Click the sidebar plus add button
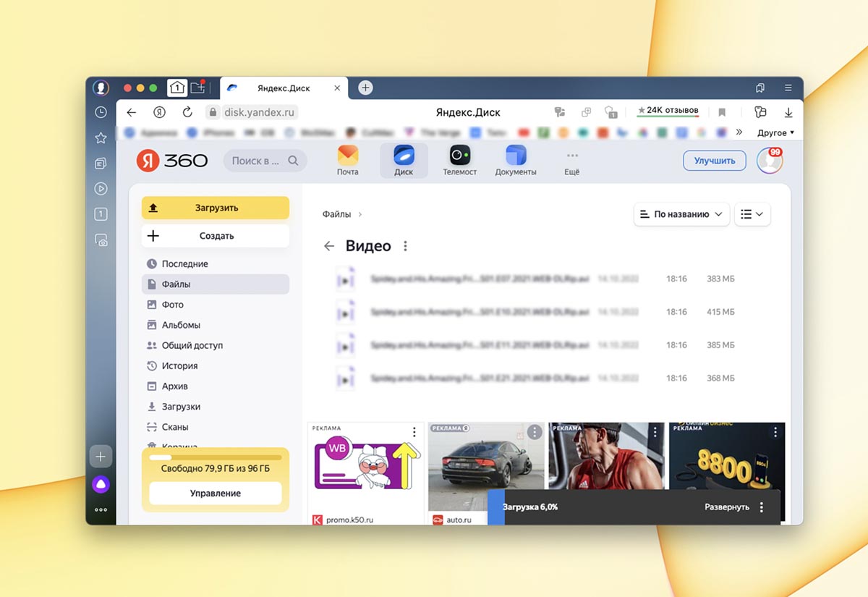This screenshot has height=597, width=868. click(101, 457)
